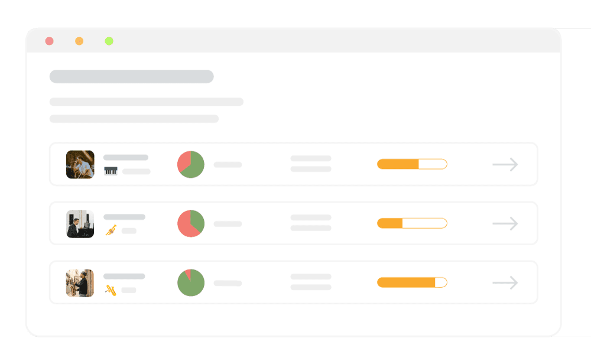The height and width of the screenshot is (364, 591).
Task: Click the orange dot in the window title bar
Action: 79,41
